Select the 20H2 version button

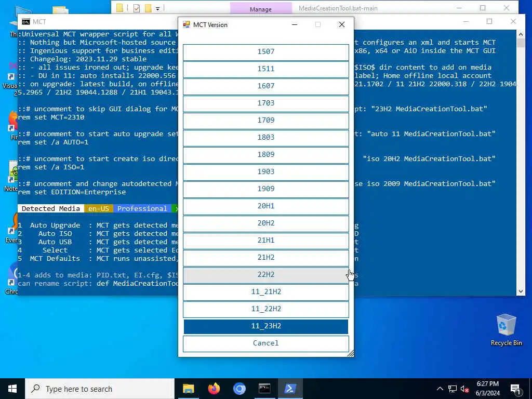click(x=265, y=223)
